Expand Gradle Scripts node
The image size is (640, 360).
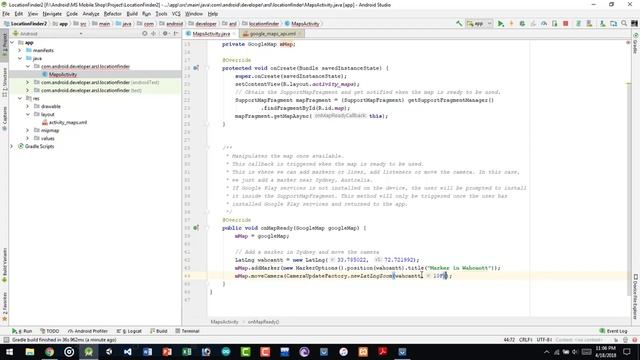12,147
